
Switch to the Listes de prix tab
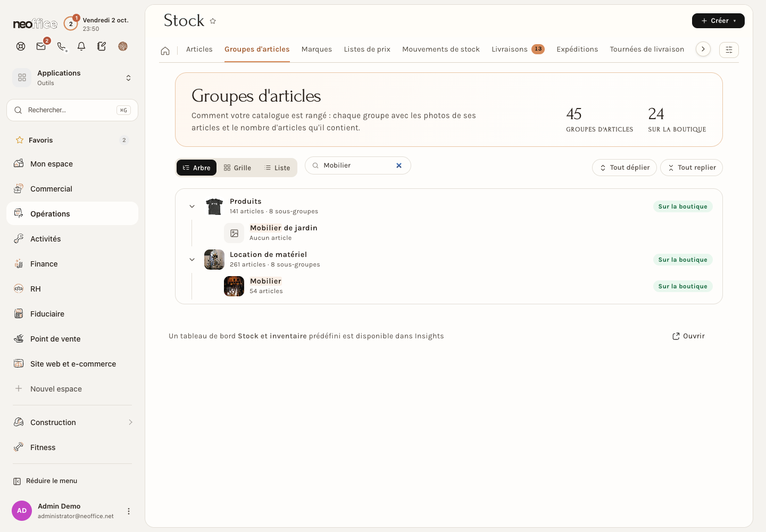point(367,49)
